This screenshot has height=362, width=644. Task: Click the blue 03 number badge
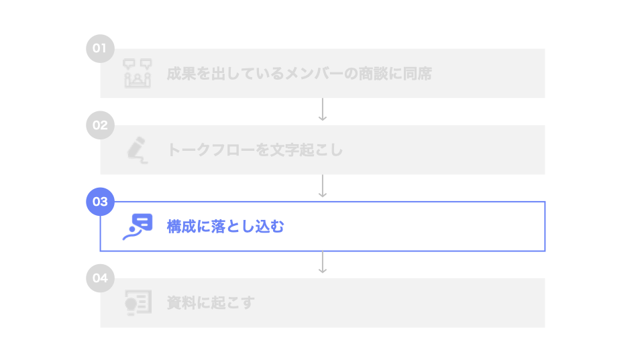(x=101, y=201)
